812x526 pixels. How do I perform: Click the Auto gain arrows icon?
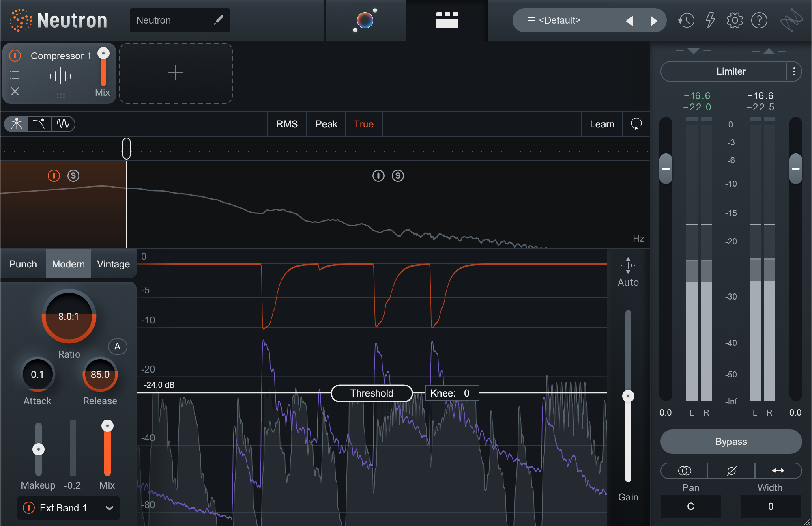click(628, 265)
